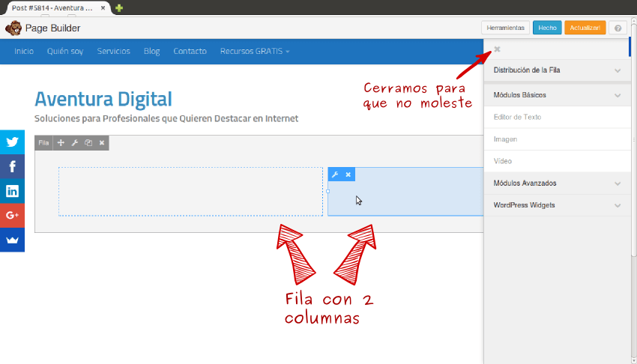Open row settings with Fila wrench icon
Image resolution: width=637 pixels, height=364 pixels.
point(74,142)
